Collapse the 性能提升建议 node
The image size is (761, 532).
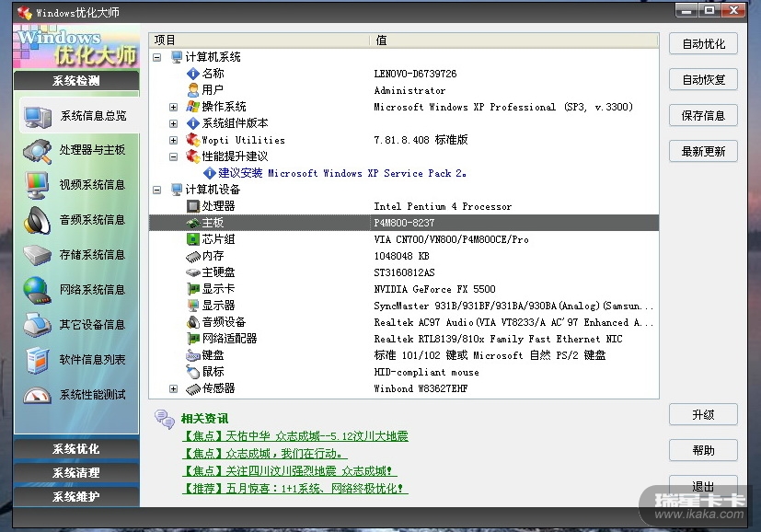click(x=173, y=156)
